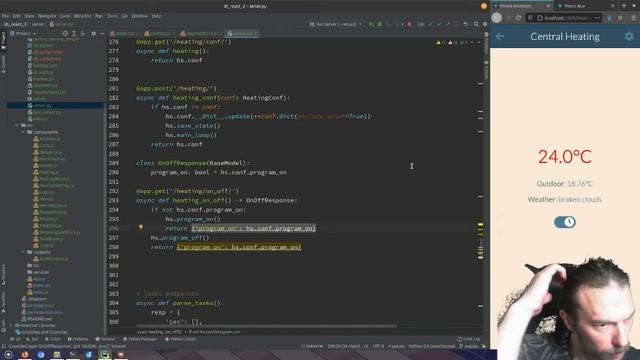Viewport: 640px width, 360px height.
Task: Open the Refactor menu
Action: [x=82, y=16]
